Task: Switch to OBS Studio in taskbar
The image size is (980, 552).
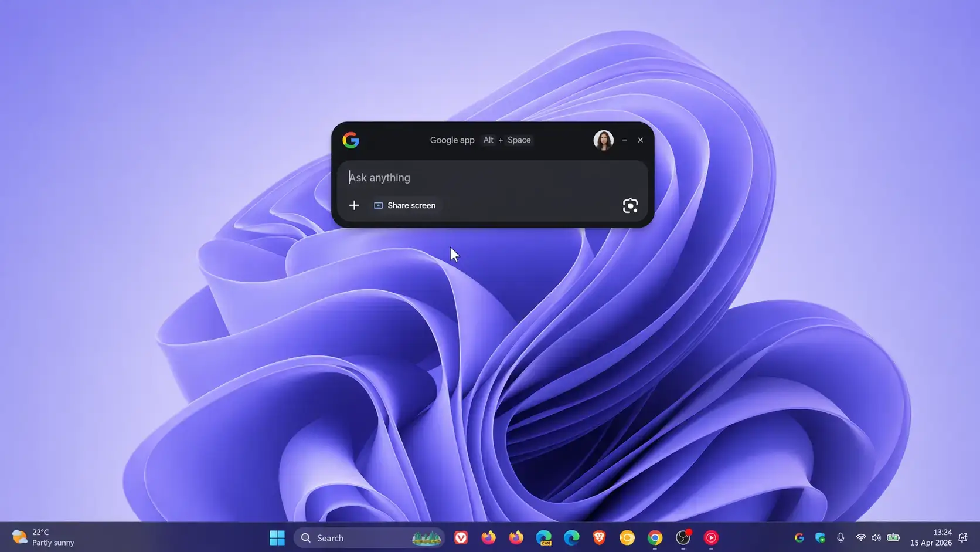Action: (x=683, y=537)
